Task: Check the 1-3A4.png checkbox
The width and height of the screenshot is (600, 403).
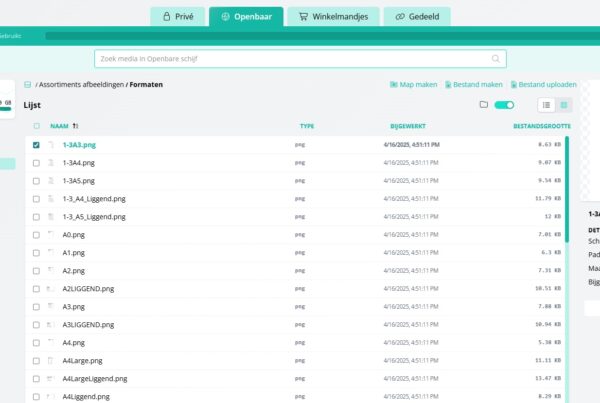Action: pyautogui.click(x=36, y=163)
